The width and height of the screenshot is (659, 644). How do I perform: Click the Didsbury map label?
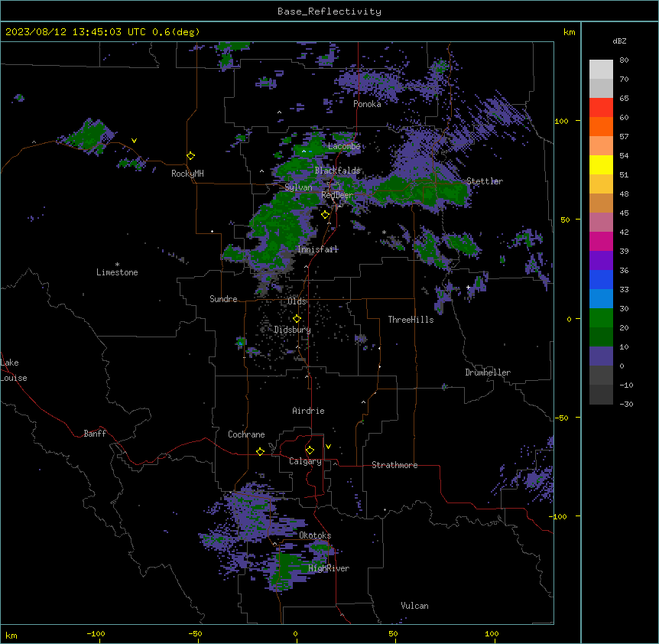click(x=293, y=330)
